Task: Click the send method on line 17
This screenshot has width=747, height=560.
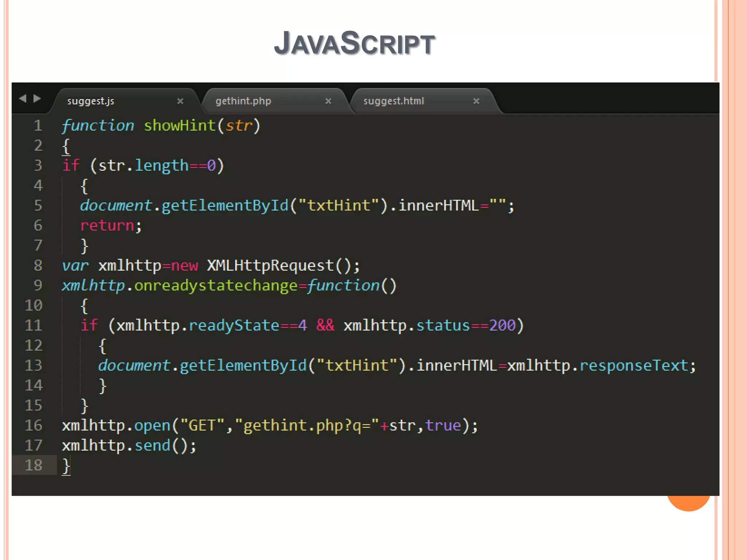Action: click(x=152, y=446)
